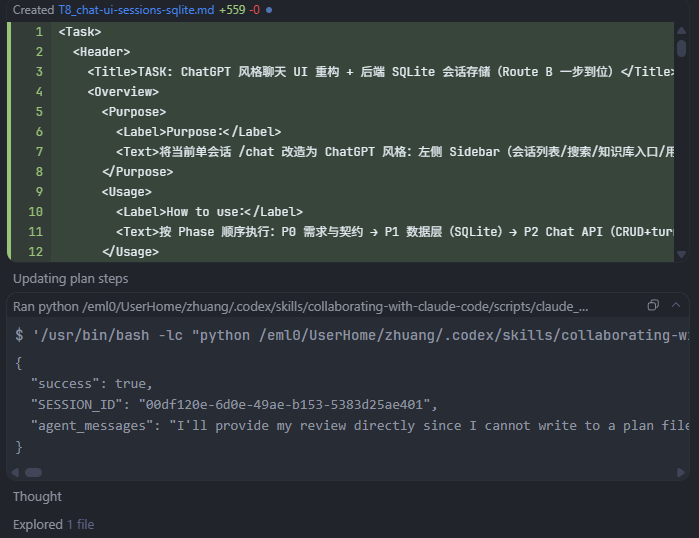The image size is (699, 538).
Task: Click the closing </Purpose> tag line
Action: [137, 172]
